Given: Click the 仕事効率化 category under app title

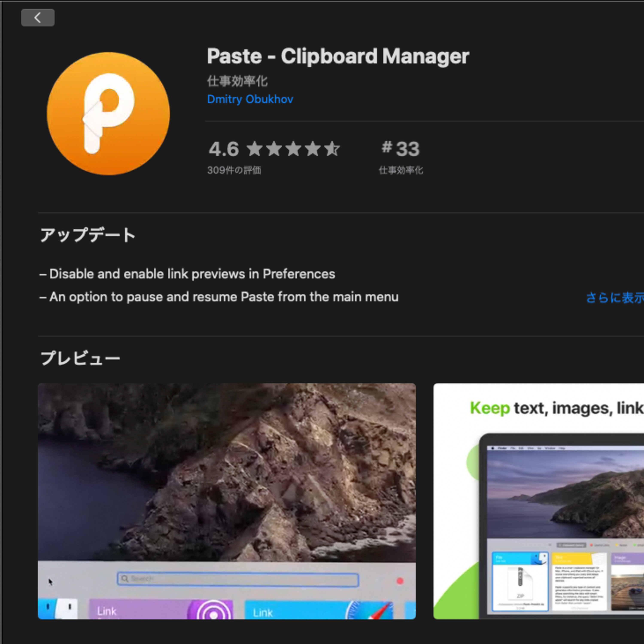Looking at the screenshot, I should pos(237,81).
